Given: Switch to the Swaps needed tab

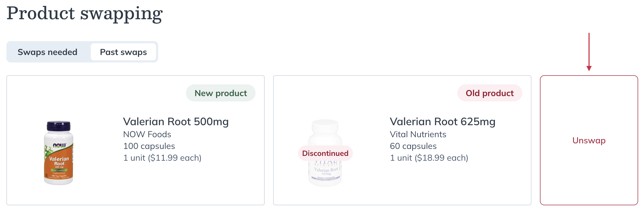Looking at the screenshot, I should (x=47, y=52).
